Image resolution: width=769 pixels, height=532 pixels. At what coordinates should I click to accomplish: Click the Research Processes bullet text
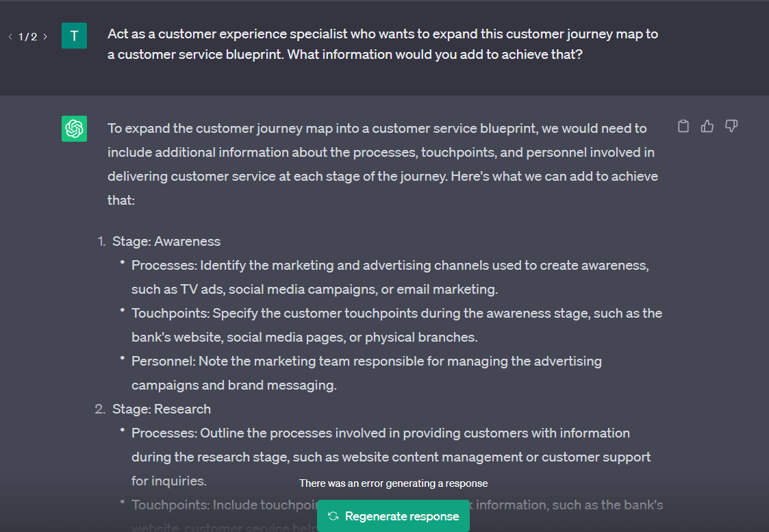391,457
